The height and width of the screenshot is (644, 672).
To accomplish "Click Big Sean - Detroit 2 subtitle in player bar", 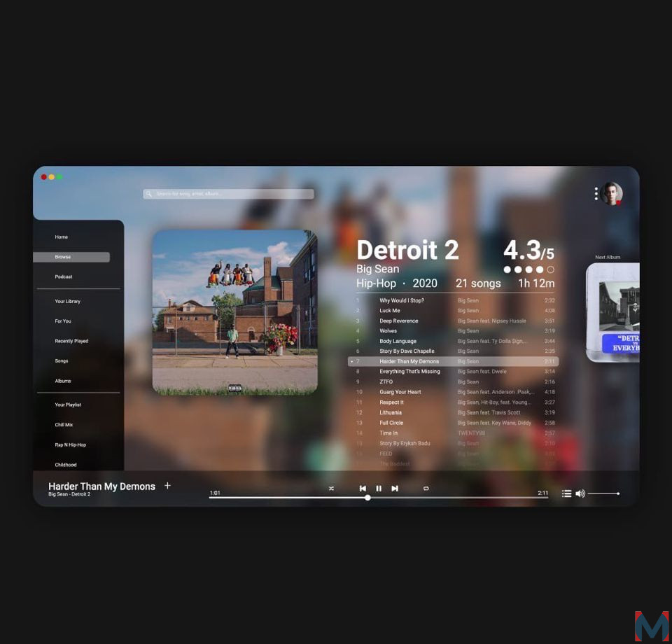I will coord(69,494).
